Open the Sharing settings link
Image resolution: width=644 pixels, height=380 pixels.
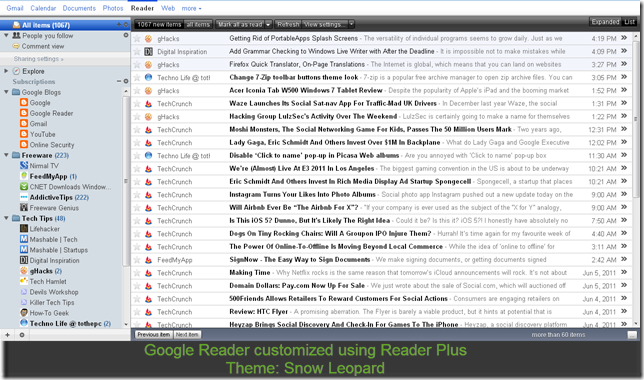39,59
